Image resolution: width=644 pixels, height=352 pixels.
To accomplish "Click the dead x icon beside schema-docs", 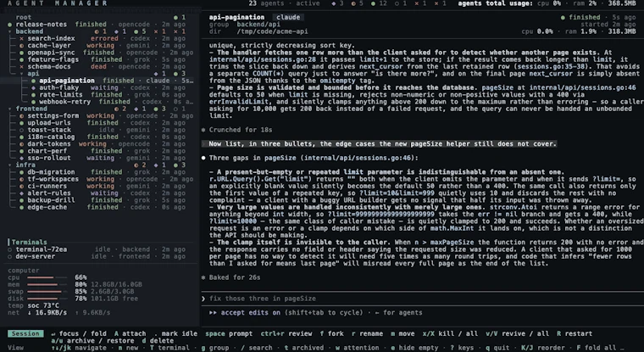I will pyautogui.click(x=21, y=67).
